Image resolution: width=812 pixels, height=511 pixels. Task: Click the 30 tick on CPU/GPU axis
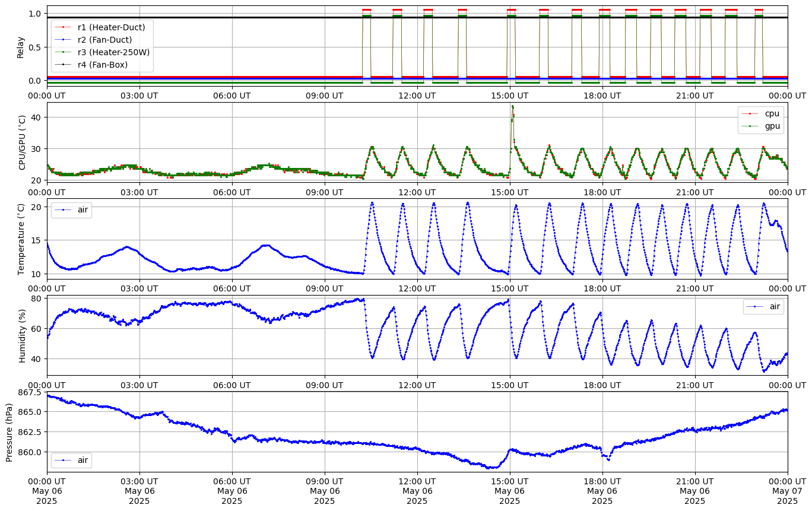(37, 149)
